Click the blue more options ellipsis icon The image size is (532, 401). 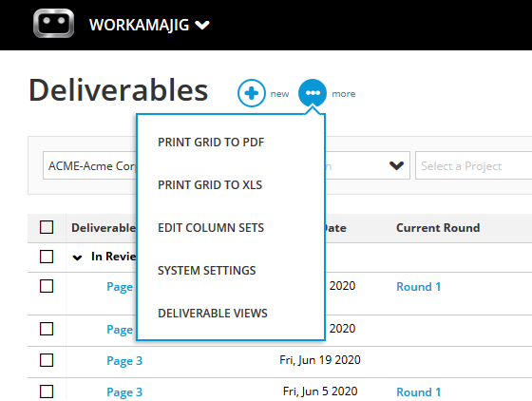[313, 93]
